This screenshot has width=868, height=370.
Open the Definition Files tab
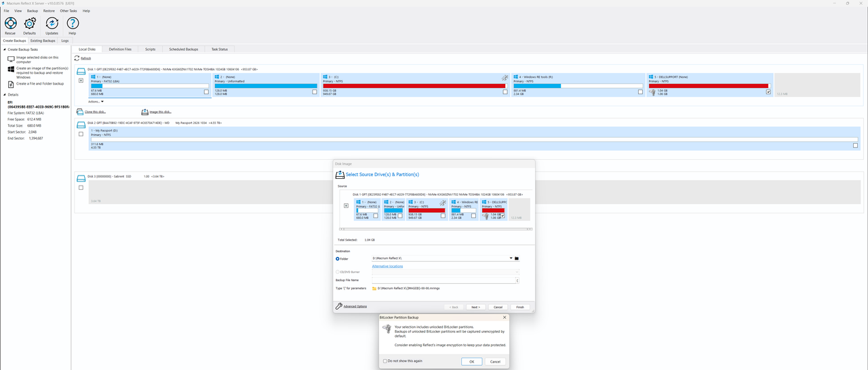(x=120, y=49)
